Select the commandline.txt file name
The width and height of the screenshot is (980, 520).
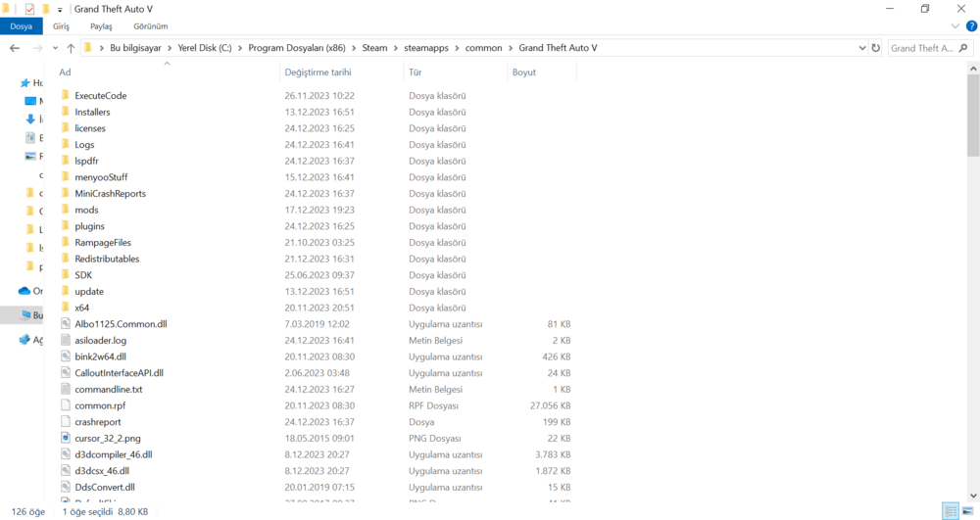click(109, 389)
